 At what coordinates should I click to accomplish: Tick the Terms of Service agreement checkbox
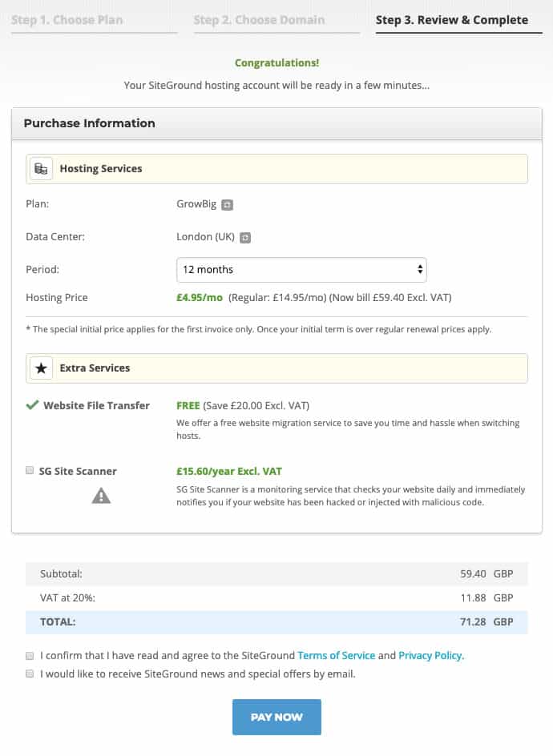coord(30,656)
